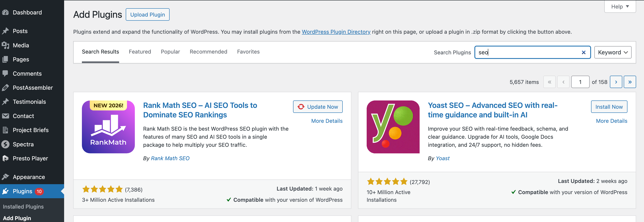644x222 pixels.
Task: Expand the Help panel
Action: [620, 6]
